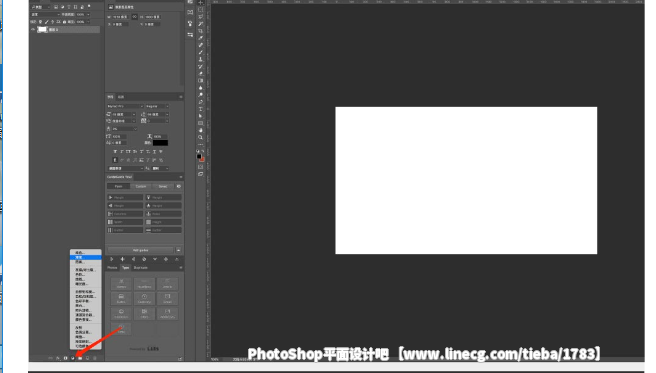The width and height of the screenshot is (656, 373).
Task: Select the Healing Brush tool
Action: (201, 45)
